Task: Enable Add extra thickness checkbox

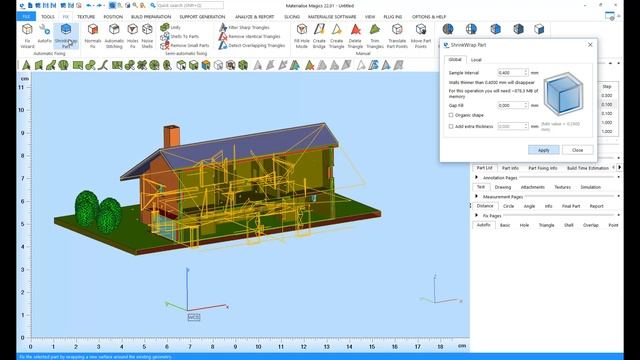Action: click(451, 127)
